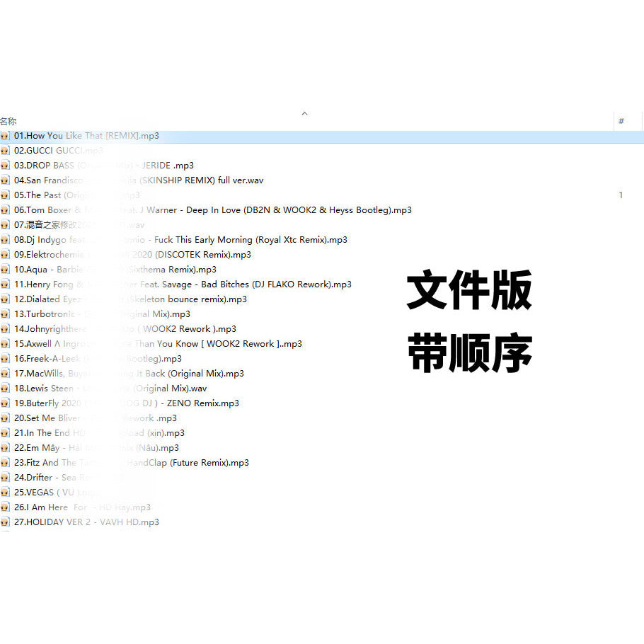
Task: Select file 18.Lewis Steen Original Mix wav
Action: coord(110,388)
